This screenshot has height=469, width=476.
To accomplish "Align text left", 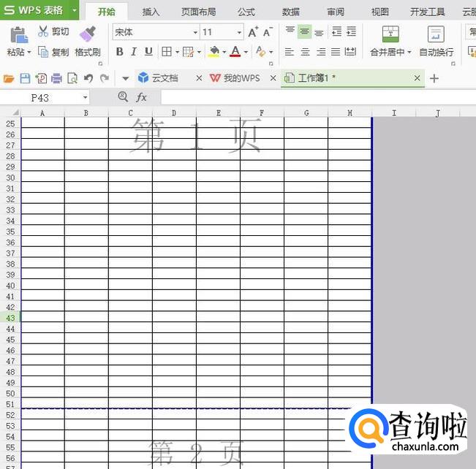I will click(x=290, y=52).
